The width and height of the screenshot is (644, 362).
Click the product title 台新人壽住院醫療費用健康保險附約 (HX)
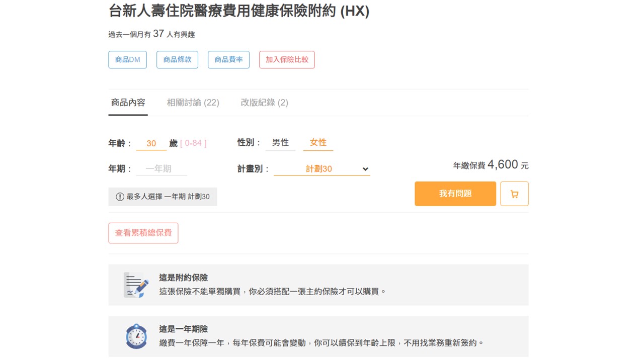point(239,11)
